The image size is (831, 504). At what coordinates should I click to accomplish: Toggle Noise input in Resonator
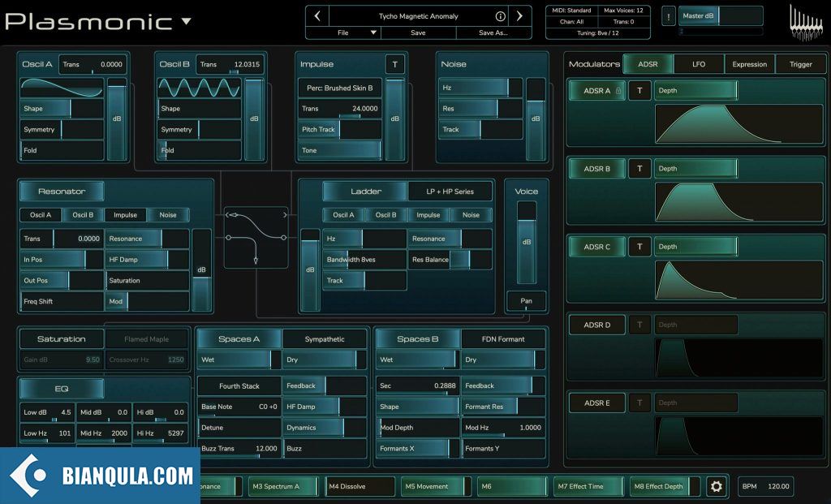(x=168, y=214)
